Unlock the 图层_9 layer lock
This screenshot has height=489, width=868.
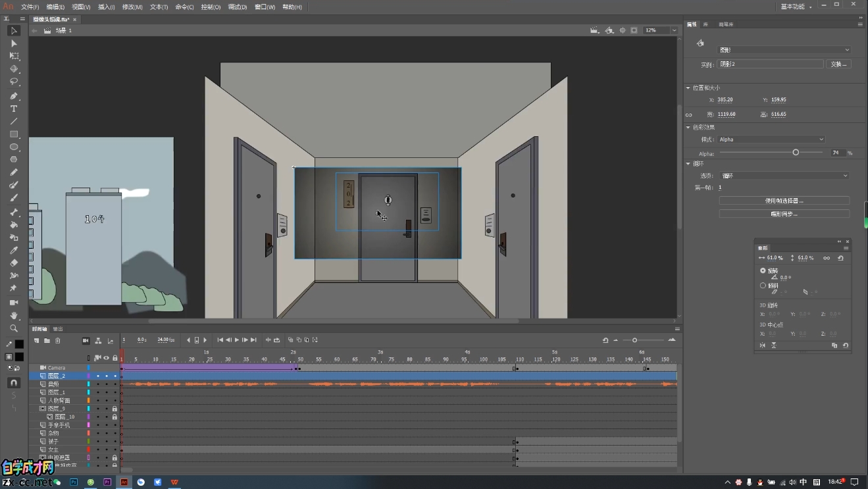[115, 409]
